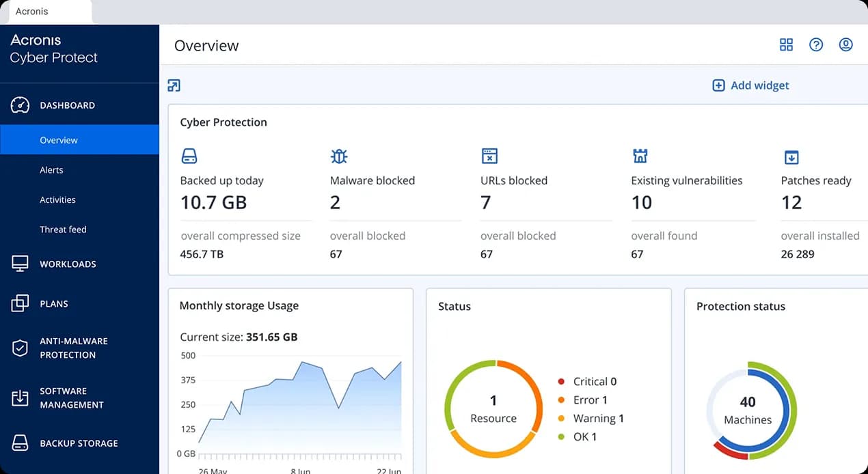Open help via the question mark icon
Viewport: 868px width, 474px height.
pos(816,44)
